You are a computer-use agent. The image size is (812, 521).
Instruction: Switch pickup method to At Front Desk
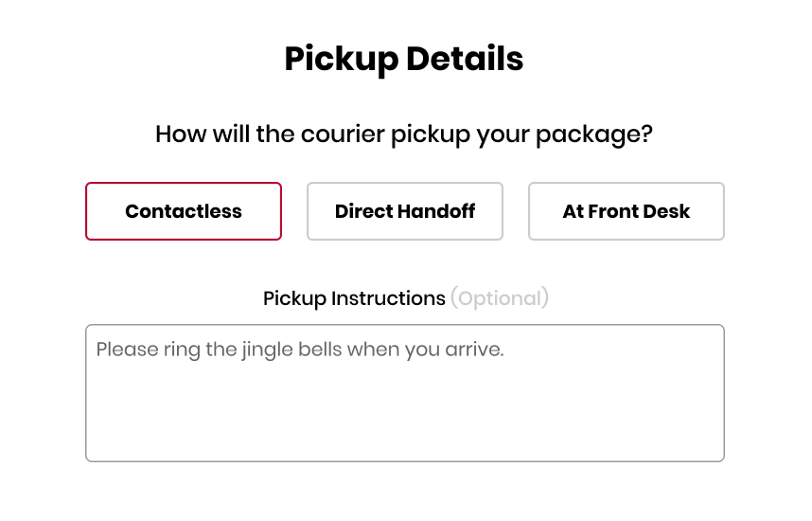pyautogui.click(x=627, y=211)
